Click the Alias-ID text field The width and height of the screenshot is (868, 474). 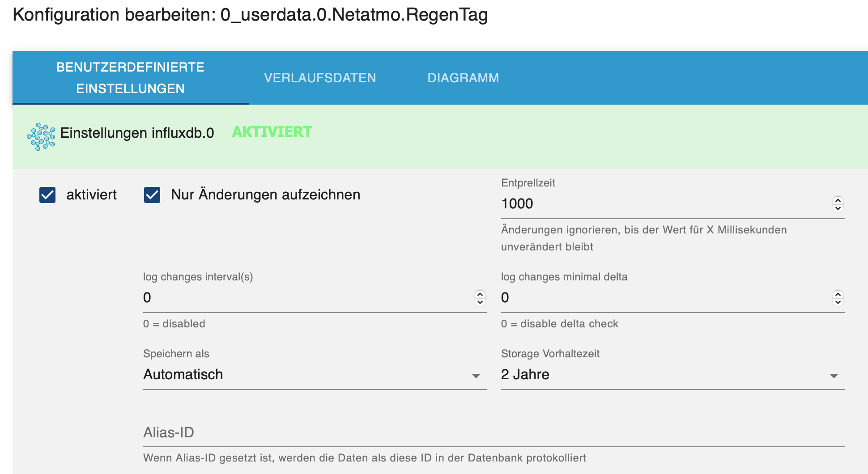[x=493, y=433]
